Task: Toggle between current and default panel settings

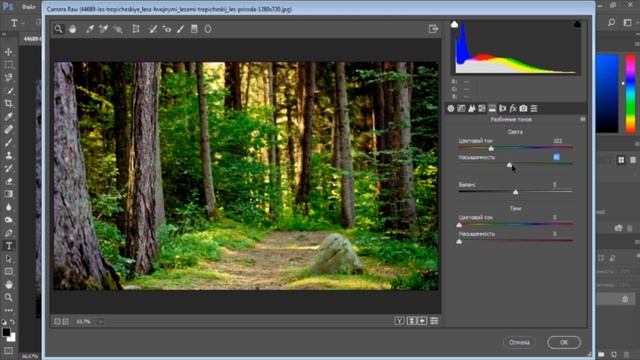Action: 434,321
